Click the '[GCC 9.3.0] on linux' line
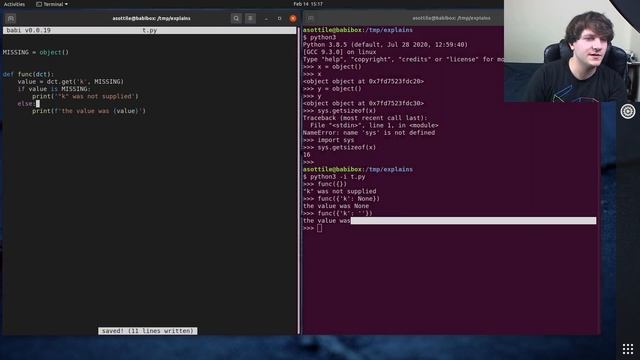This screenshot has height=360, width=640. pyautogui.click(x=340, y=52)
